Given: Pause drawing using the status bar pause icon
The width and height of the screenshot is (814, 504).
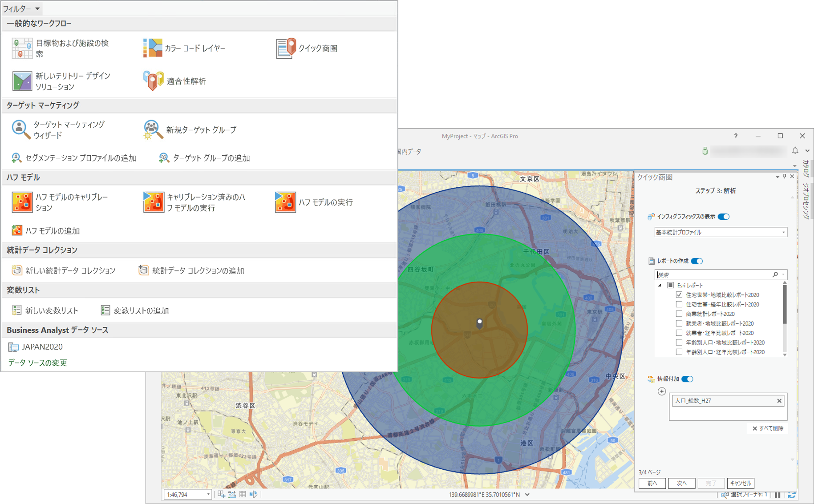Looking at the screenshot, I should [778, 495].
